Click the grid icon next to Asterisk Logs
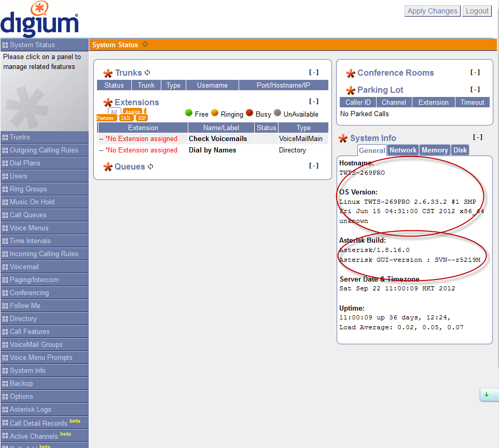The image size is (499, 448). pos(5,410)
